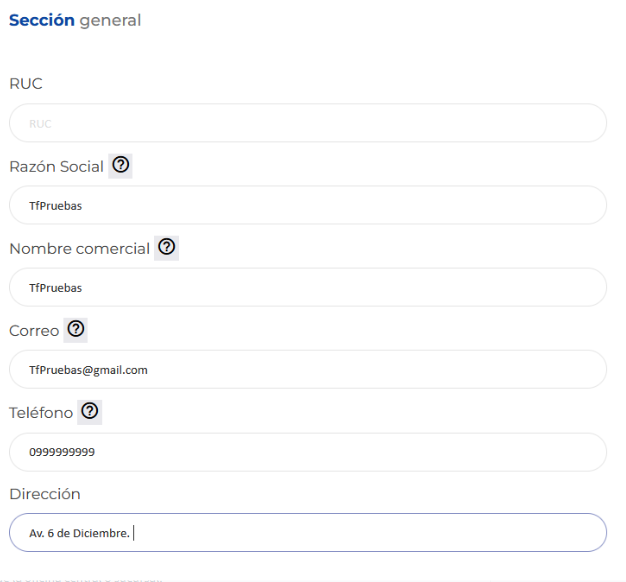Screen dimensions: 626x582
Task: Show the Teléfono help question-mark icon
Action: tap(90, 412)
